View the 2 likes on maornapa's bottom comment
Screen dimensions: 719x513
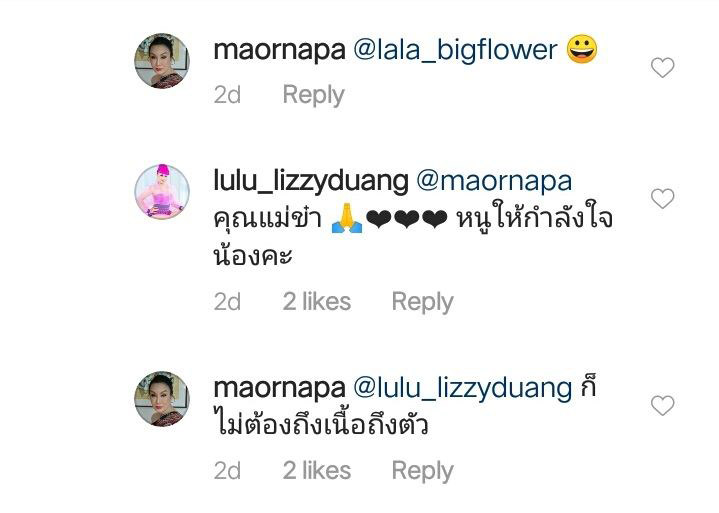[317, 471]
